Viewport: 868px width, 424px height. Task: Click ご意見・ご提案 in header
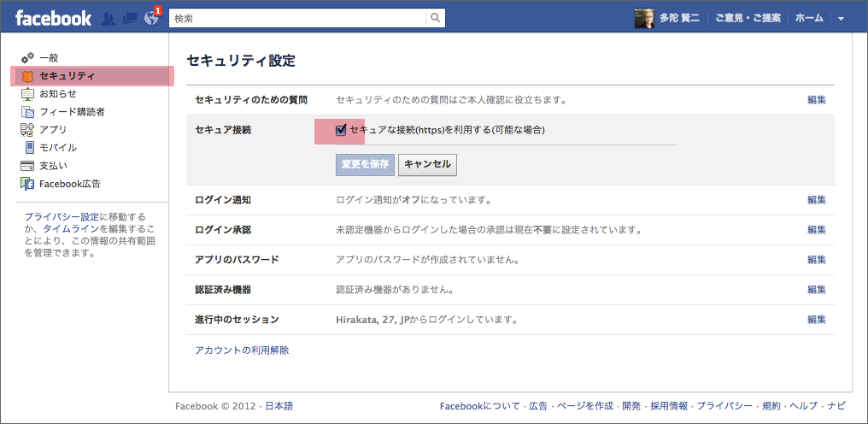(x=748, y=18)
